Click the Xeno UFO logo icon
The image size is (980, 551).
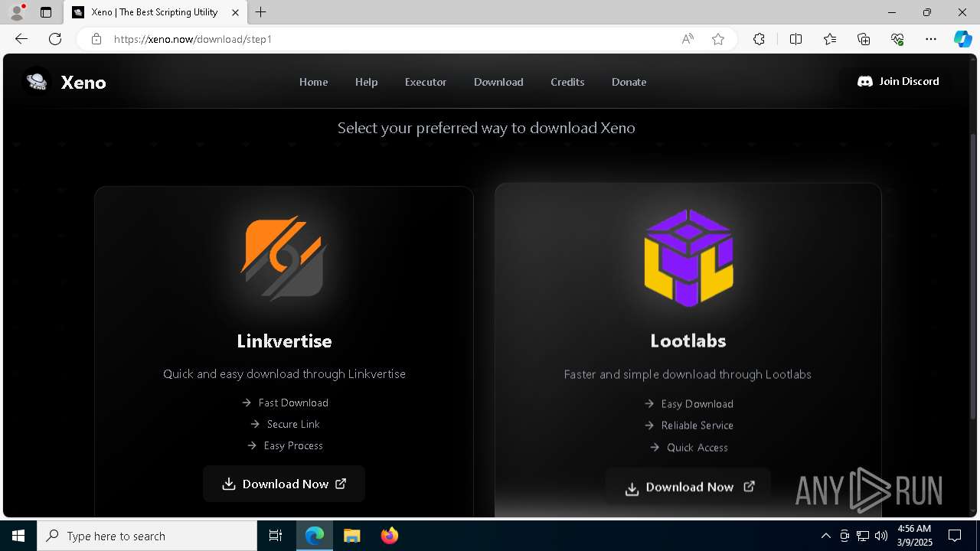pos(37,81)
